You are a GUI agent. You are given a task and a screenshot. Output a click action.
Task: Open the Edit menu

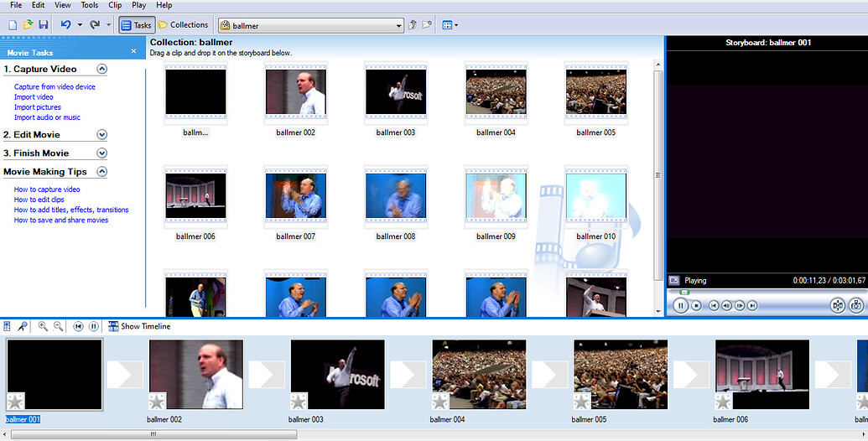[39, 5]
